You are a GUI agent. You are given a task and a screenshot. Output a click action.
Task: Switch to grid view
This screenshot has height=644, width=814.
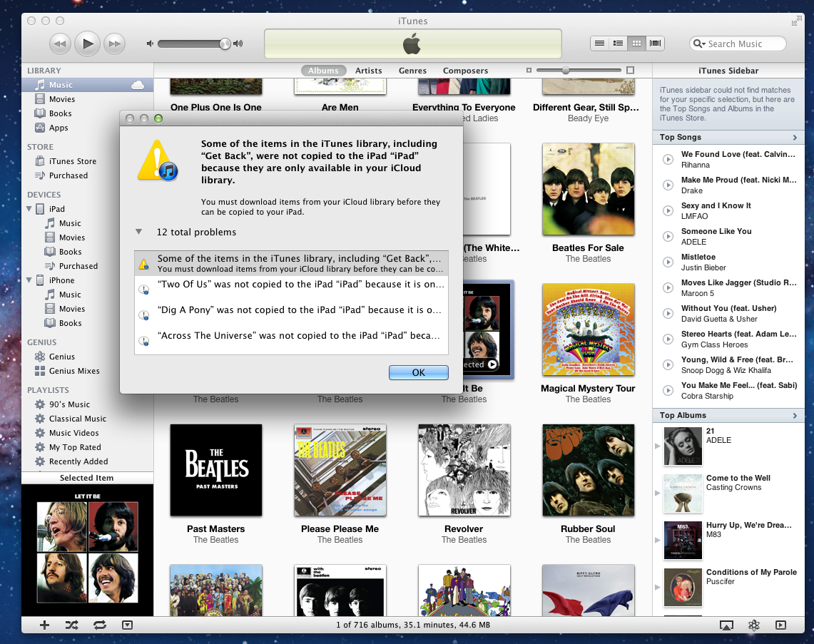click(636, 43)
